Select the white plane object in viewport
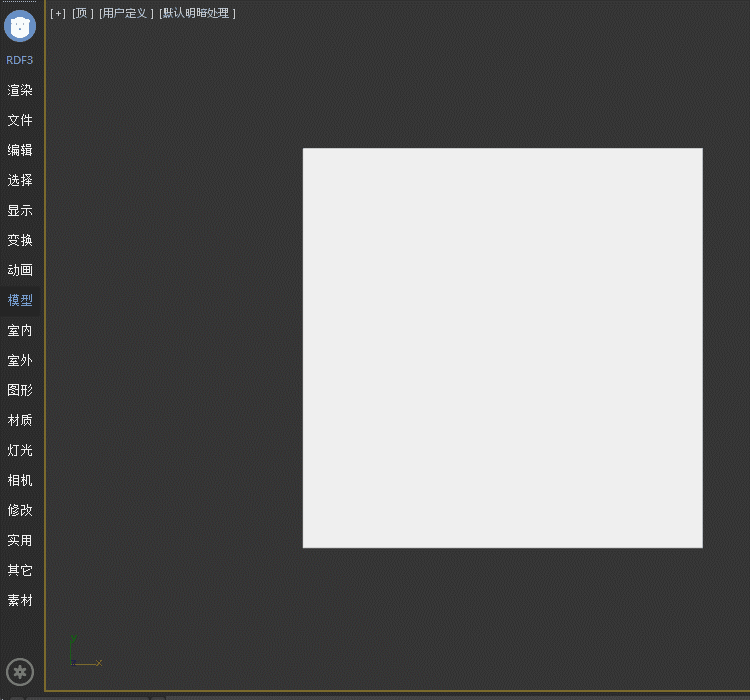The image size is (750, 700). click(502, 348)
